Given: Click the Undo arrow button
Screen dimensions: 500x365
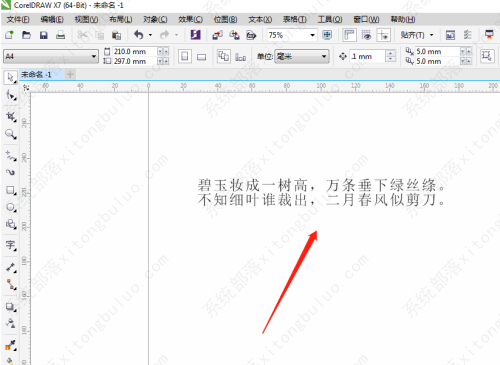Looking at the screenshot, I should pyautogui.click(x=139, y=35).
